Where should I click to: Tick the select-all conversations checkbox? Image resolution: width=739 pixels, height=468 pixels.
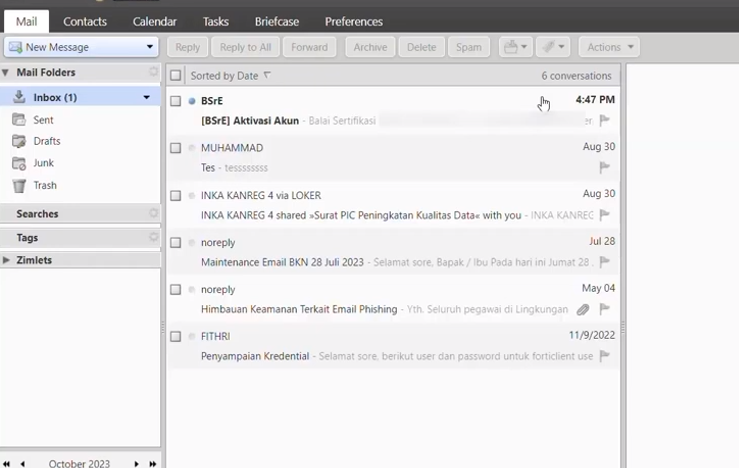[x=175, y=75]
